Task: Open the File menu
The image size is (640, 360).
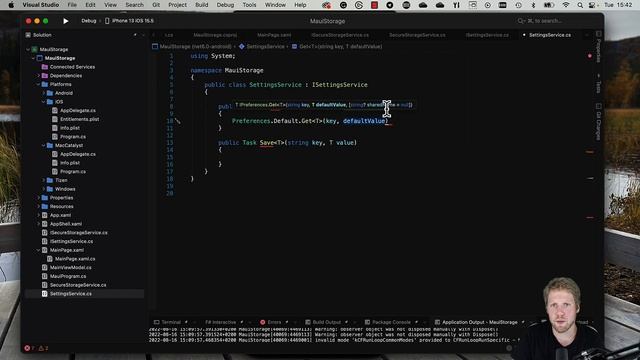Action: (72, 5)
